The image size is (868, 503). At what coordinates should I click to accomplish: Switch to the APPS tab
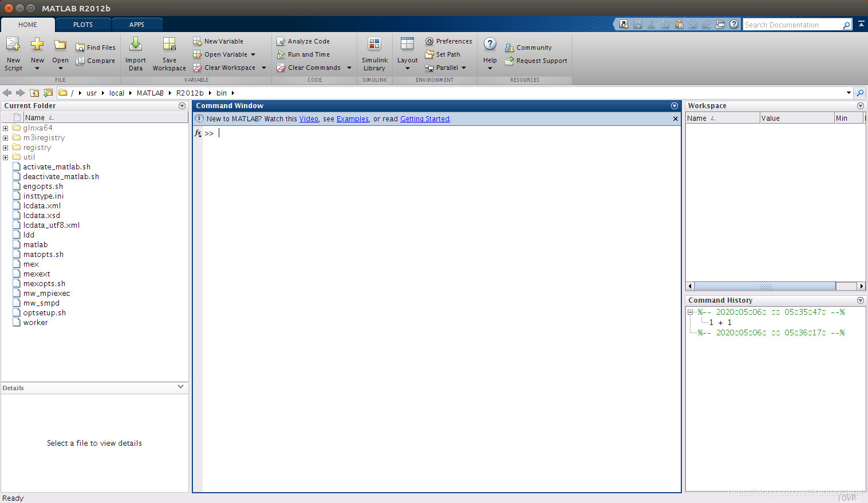click(x=137, y=25)
